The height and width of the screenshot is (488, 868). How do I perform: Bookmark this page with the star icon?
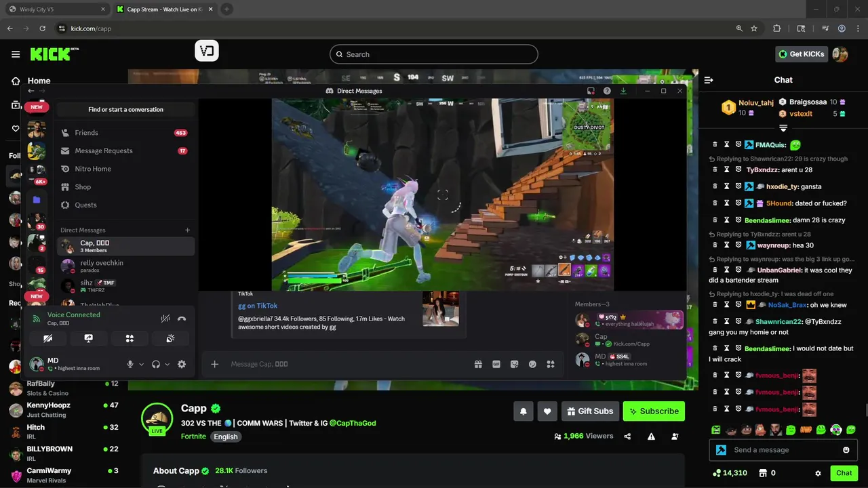coord(754,28)
